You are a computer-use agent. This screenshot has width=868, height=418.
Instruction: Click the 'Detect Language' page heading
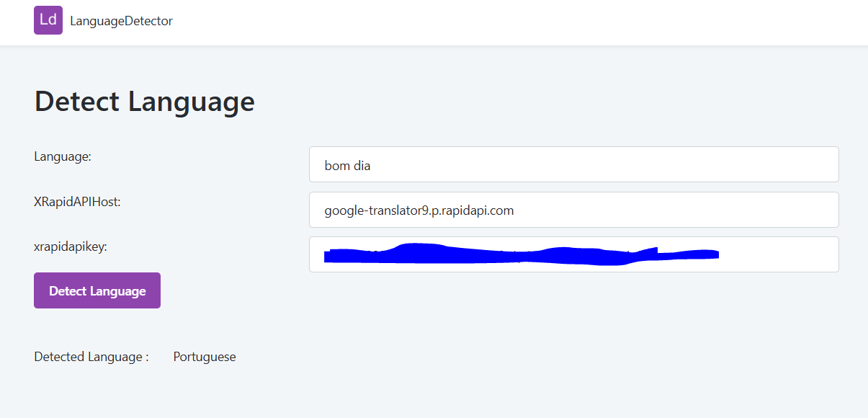tap(144, 102)
